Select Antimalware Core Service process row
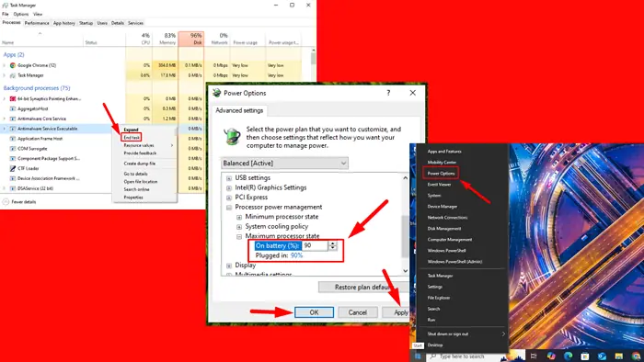Viewport: 644px width, 362px height. pos(103,119)
